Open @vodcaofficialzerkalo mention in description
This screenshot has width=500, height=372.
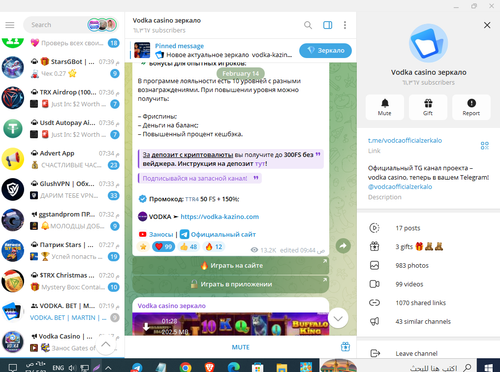400,187
